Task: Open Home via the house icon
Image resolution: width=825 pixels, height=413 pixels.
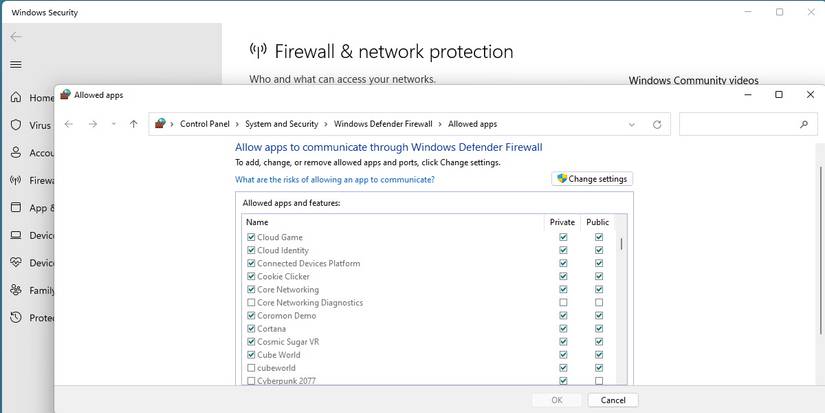Action: tap(16, 98)
